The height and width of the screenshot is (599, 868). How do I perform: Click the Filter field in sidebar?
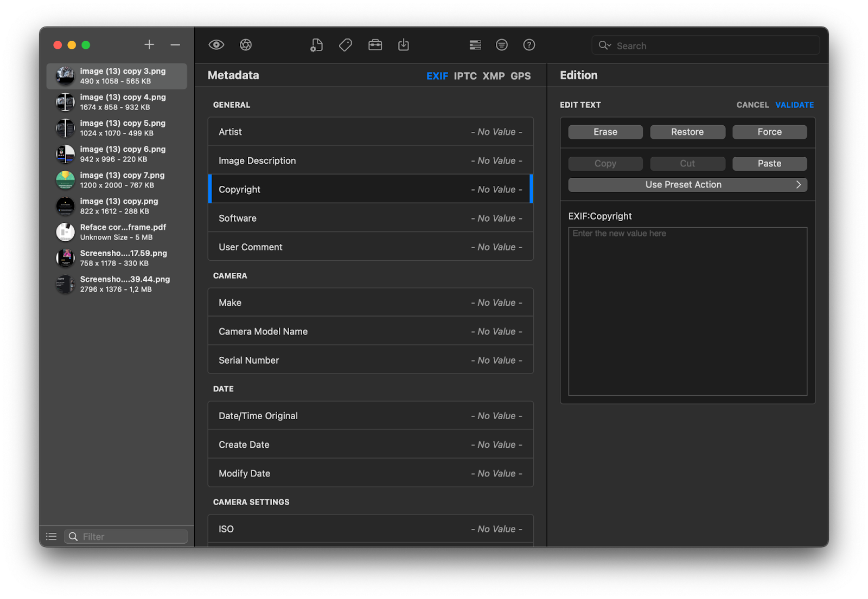[126, 537]
